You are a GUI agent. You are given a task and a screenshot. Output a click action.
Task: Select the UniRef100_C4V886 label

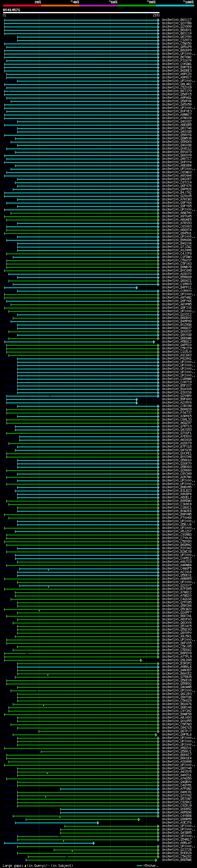pyautogui.click(x=177, y=816)
